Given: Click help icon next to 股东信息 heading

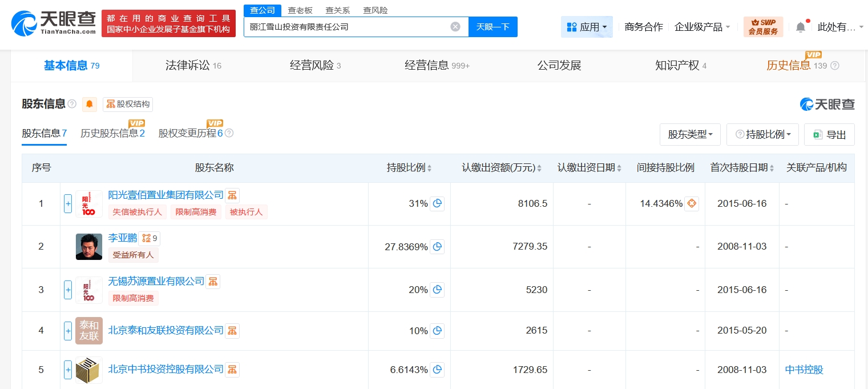Looking at the screenshot, I should point(72,104).
